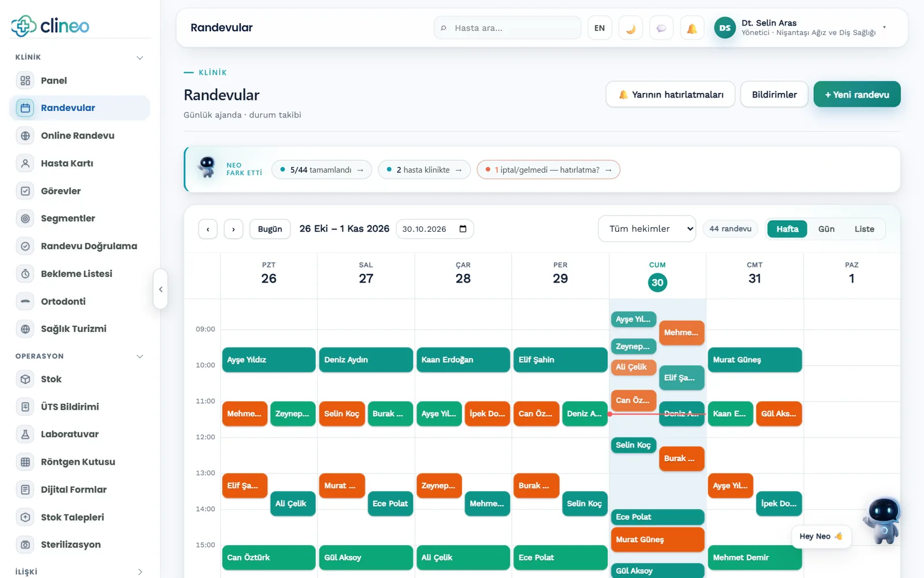Open Hasta Kartı person icon
The width and height of the screenshot is (924, 578).
point(25,164)
